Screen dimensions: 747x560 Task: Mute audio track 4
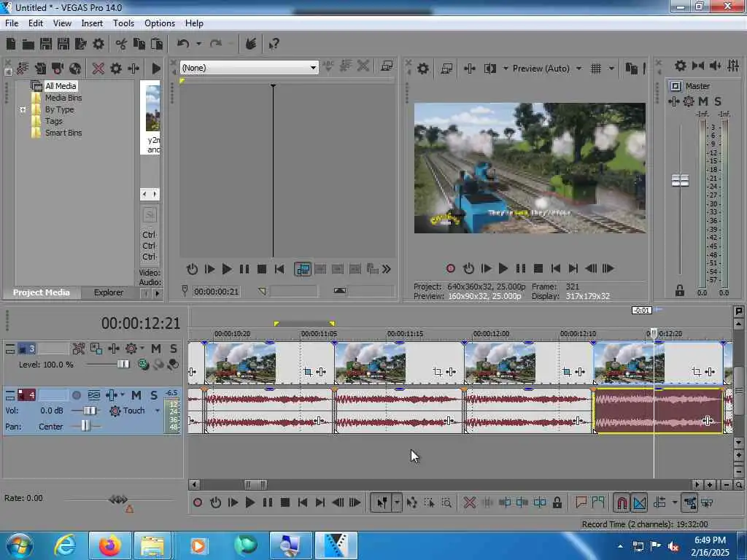pos(136,395)
